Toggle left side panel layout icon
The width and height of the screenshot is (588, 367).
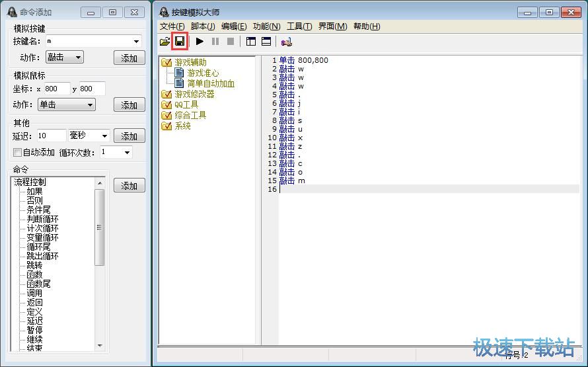click(x=251, y=41)
